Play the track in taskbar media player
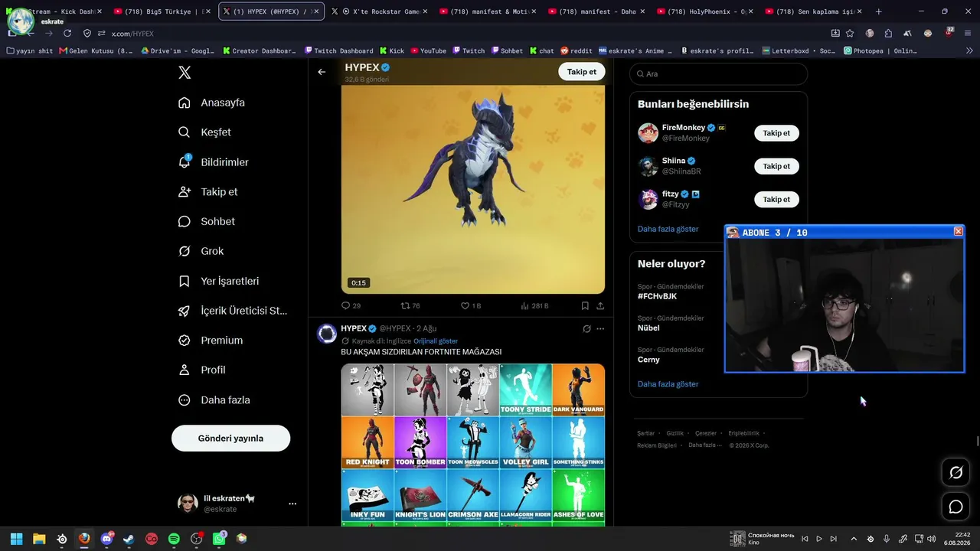980x551 pixels. coord(819,539)
